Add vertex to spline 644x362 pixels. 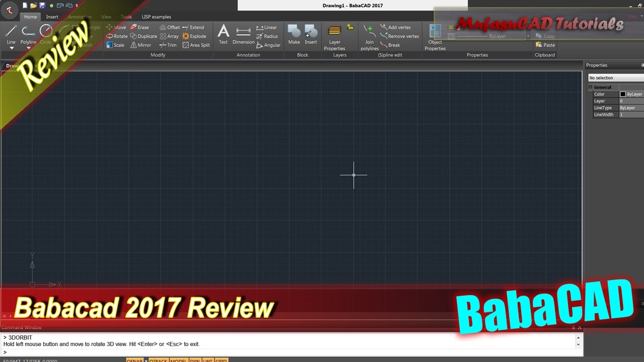coord(395,28)
